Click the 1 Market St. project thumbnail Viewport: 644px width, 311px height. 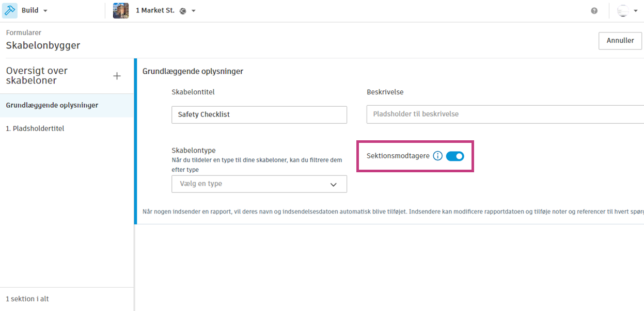[120, 10]
